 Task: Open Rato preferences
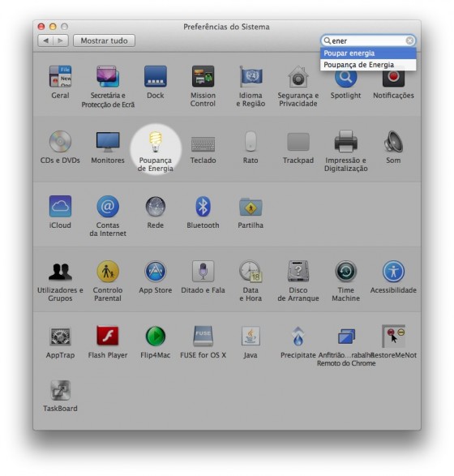(251, 141)
